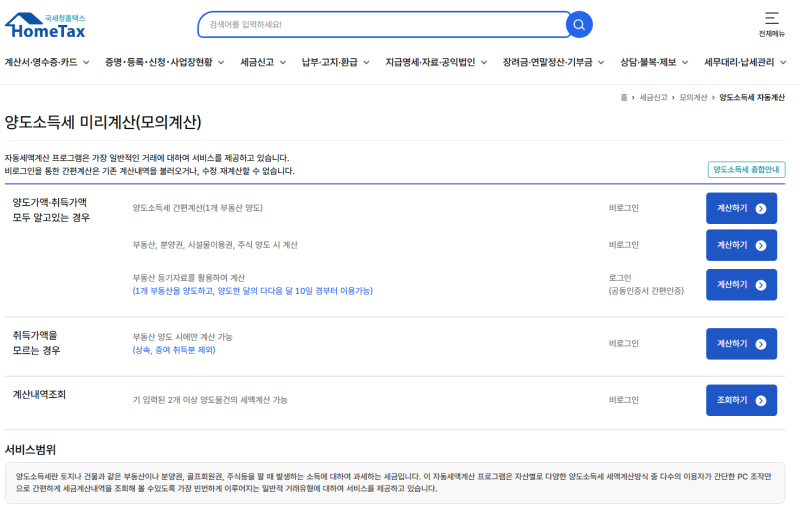Screen dimensions: 800x512
Task: Click page title 양도소득세 미리계산(모의계산)
Action: 103,122
